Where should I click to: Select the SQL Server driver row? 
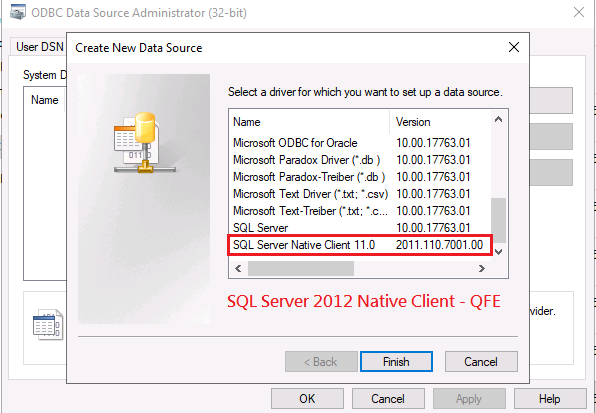coord(360,228)
